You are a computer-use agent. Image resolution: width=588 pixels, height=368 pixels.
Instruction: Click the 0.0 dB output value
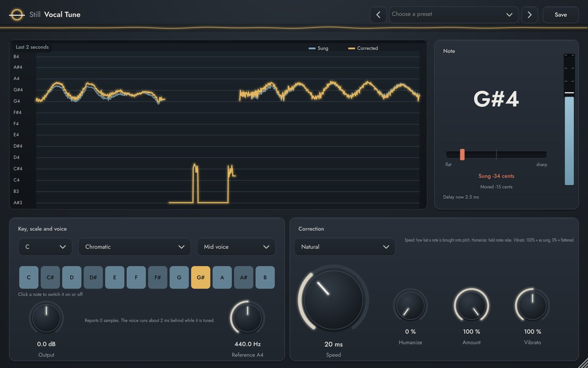click(x=46, y=344)
